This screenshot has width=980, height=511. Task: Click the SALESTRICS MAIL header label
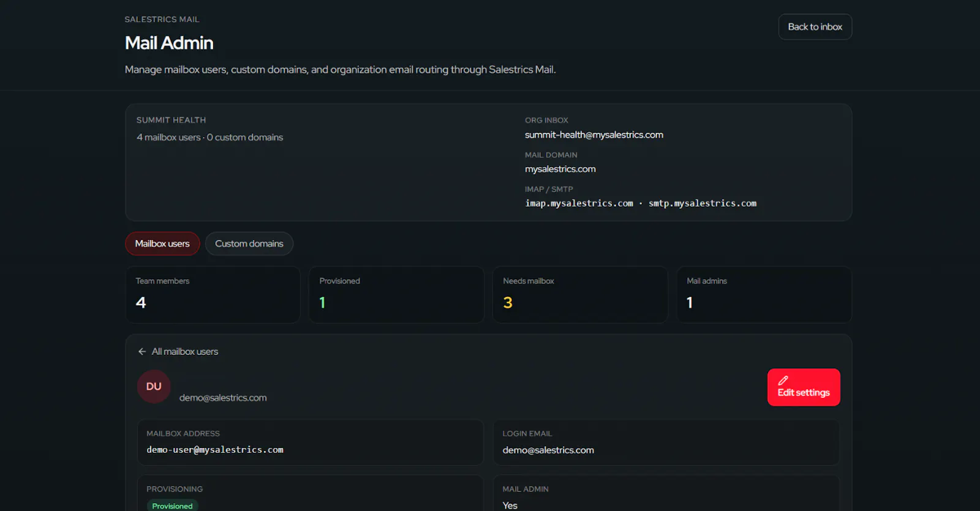[x=162, y=20]
